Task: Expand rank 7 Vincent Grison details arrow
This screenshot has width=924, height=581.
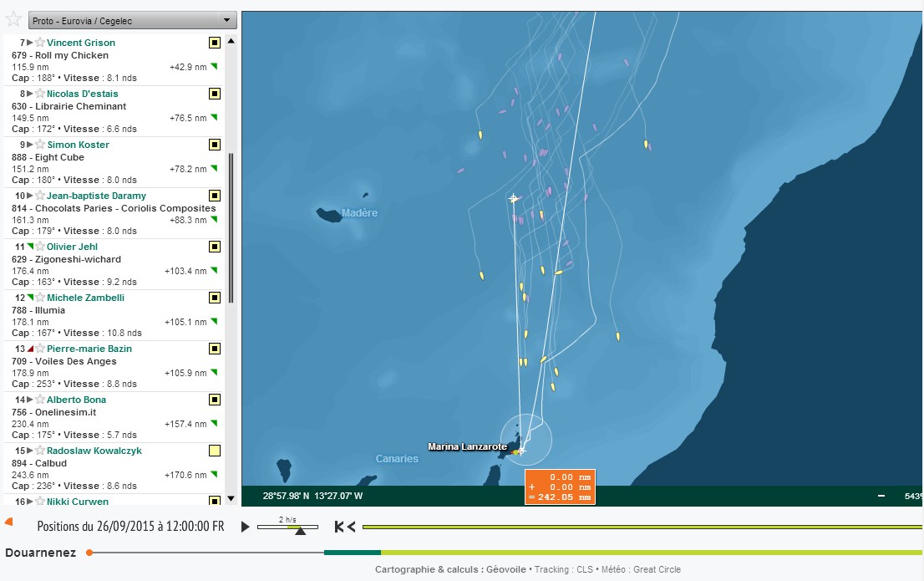Action: pyautogui.click(x=30, y=43)
